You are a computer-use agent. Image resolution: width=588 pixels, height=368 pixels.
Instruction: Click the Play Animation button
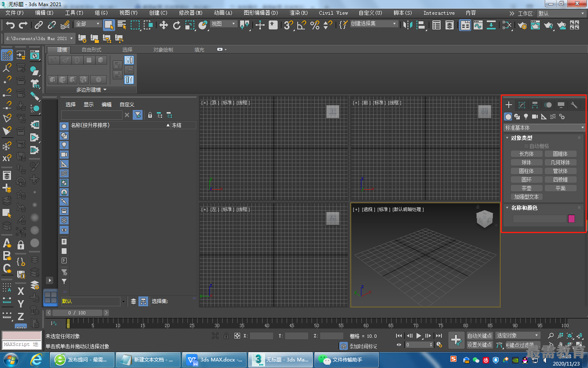pos(419,336)
